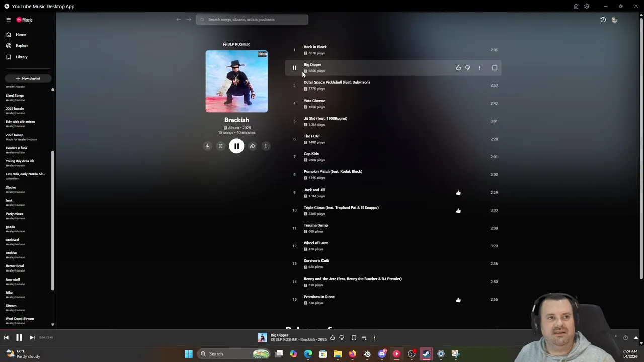Open Firefox from the taskbar
Screen dimensions: 644x362
(x=352, y=354)
